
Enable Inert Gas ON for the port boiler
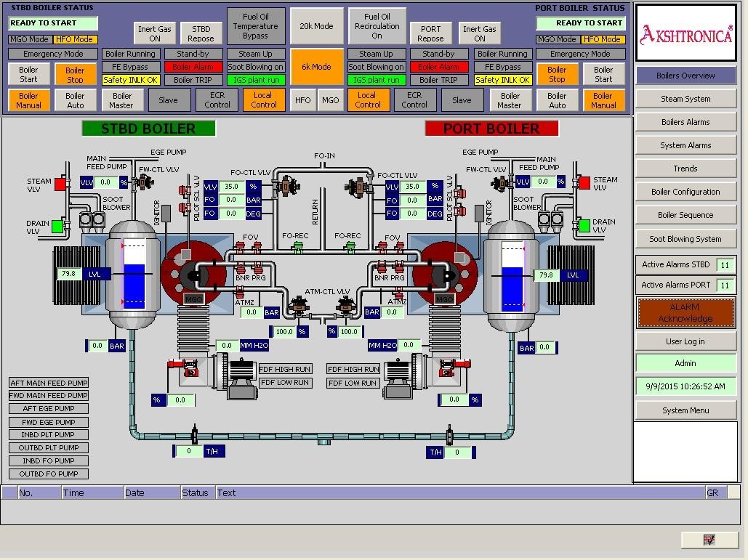(x=479, y=31)
